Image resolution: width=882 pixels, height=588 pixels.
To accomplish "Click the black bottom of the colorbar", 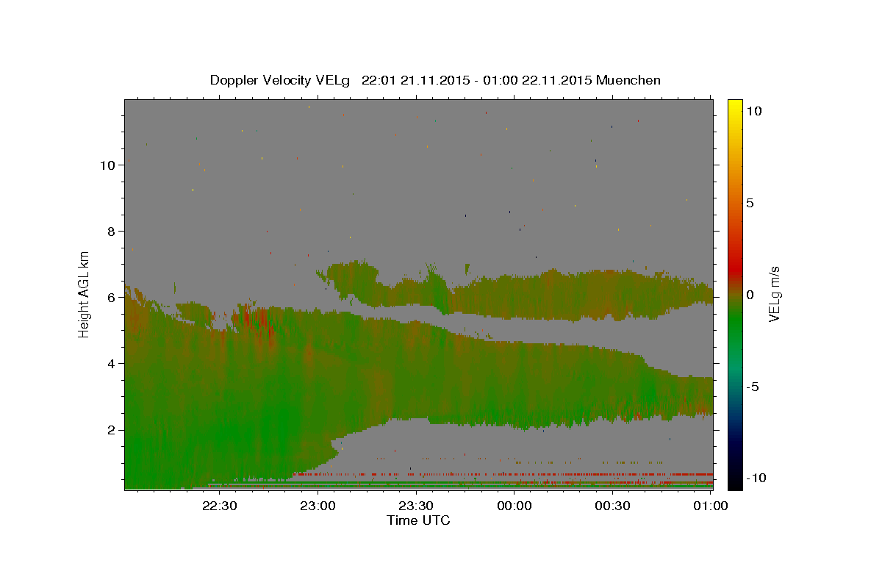I will tap(735, 481).
